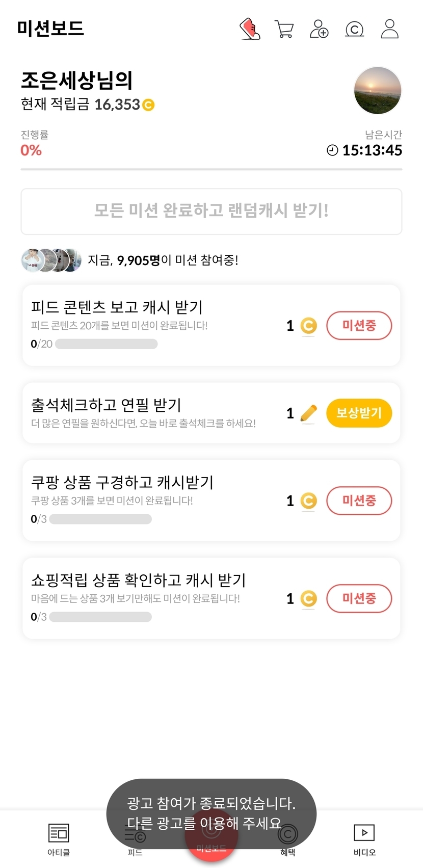Tap the gold coin beside 16,353 balance

click(148, 105)
